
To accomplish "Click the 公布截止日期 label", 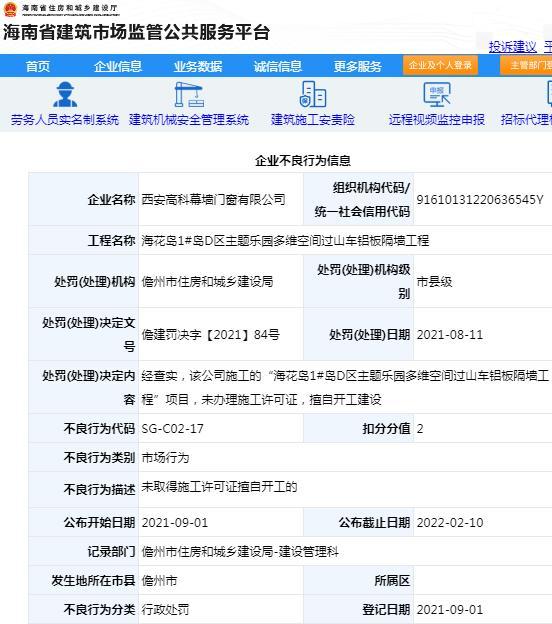I will pyautogui.click(x=375, y=523).
